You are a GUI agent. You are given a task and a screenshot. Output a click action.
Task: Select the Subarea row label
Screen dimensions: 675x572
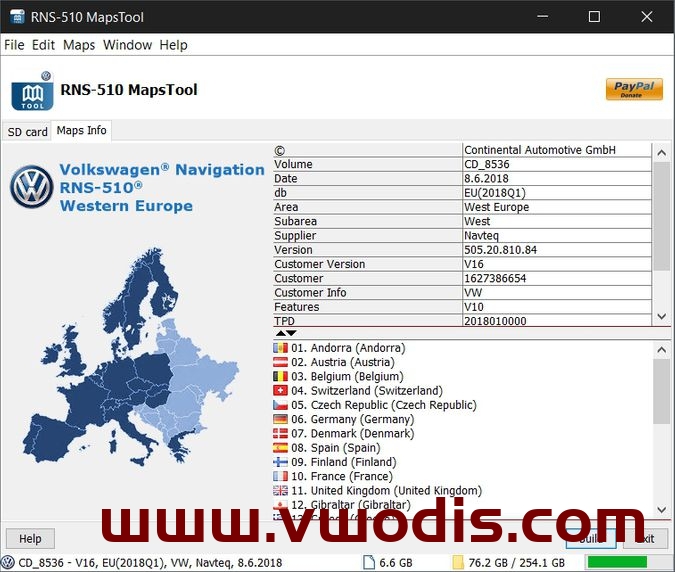[x=367, y=221]
